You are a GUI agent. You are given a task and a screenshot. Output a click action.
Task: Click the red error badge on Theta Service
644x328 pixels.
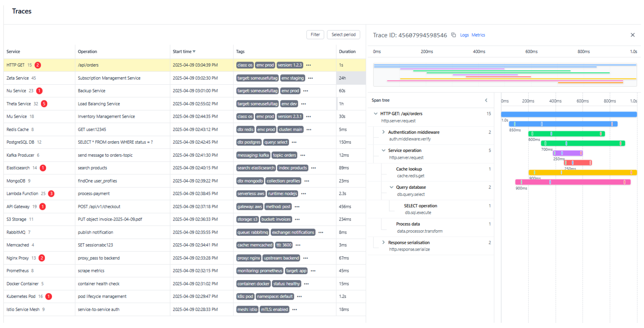[44, 104]
